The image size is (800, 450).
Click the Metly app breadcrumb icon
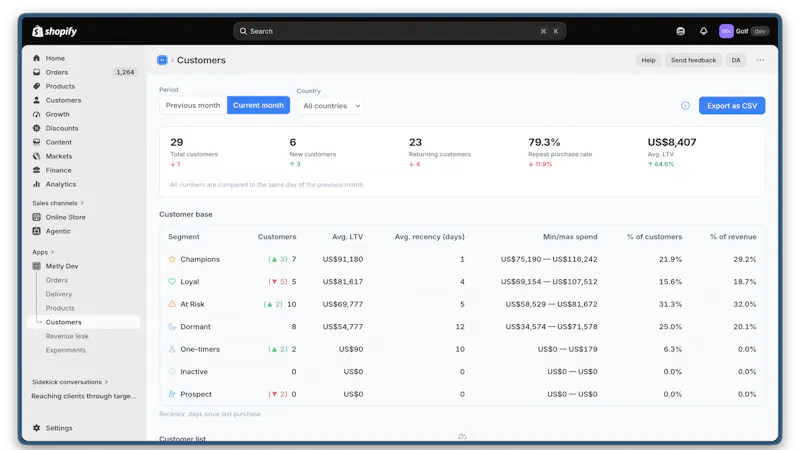pos(162,60)
